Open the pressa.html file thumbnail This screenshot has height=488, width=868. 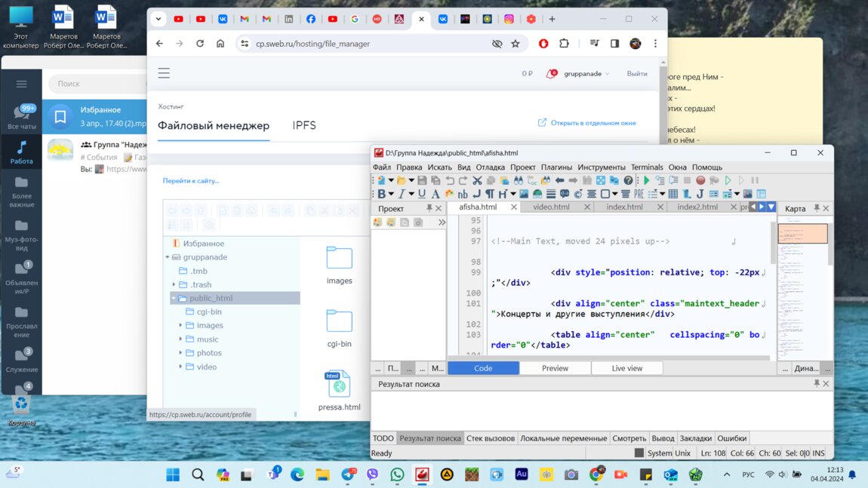pyautogui.click(x=339, y=385)
